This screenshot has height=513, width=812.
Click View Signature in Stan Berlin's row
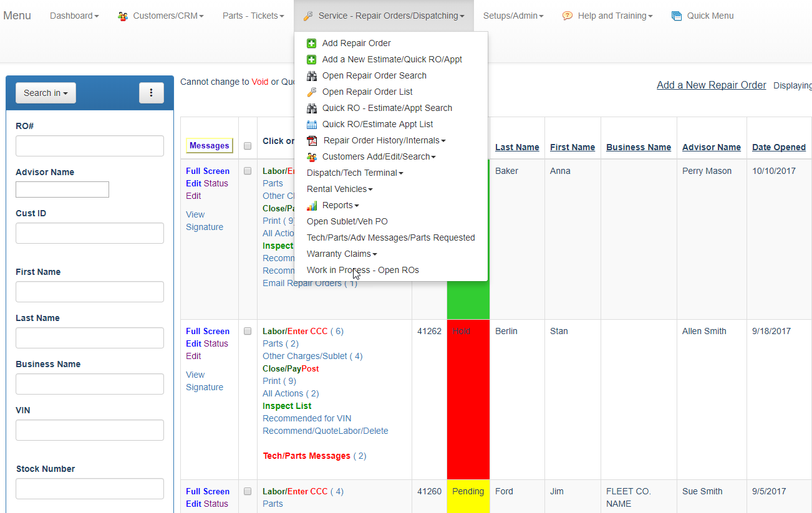pos(205,381)
